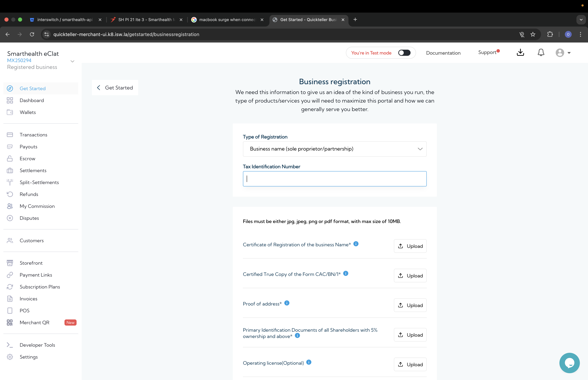Screen dimensions: 588x380
Task: Toggle the Test mode switch
Action: tap(404, 53)
